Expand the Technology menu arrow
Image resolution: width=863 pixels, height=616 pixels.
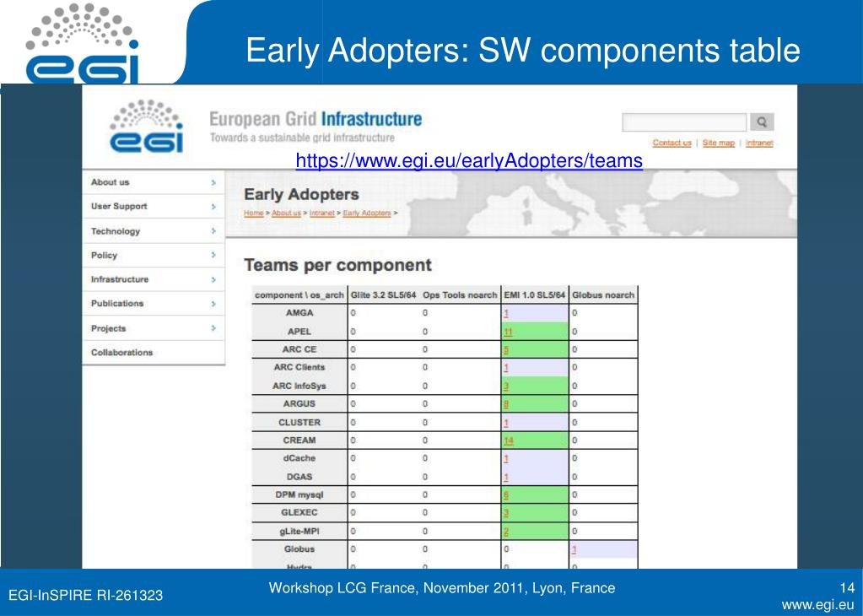(213, 231)
